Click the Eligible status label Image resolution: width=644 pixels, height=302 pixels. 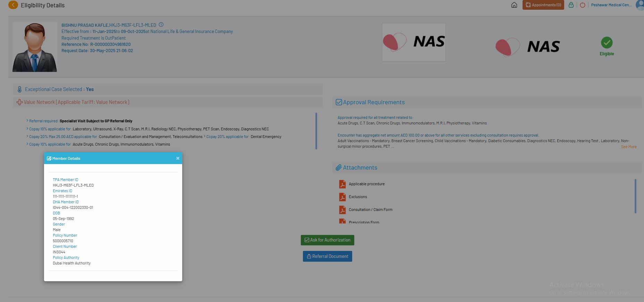[607, 54]
